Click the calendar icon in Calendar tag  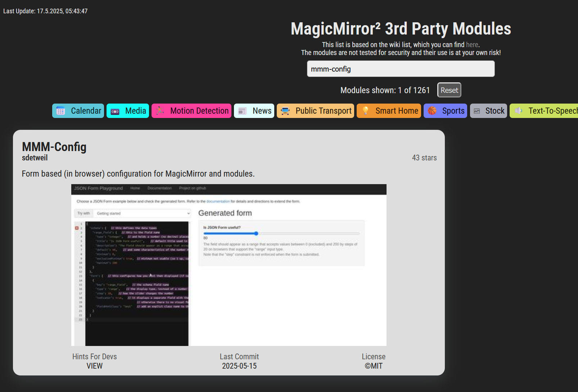(x=60, y=111)
